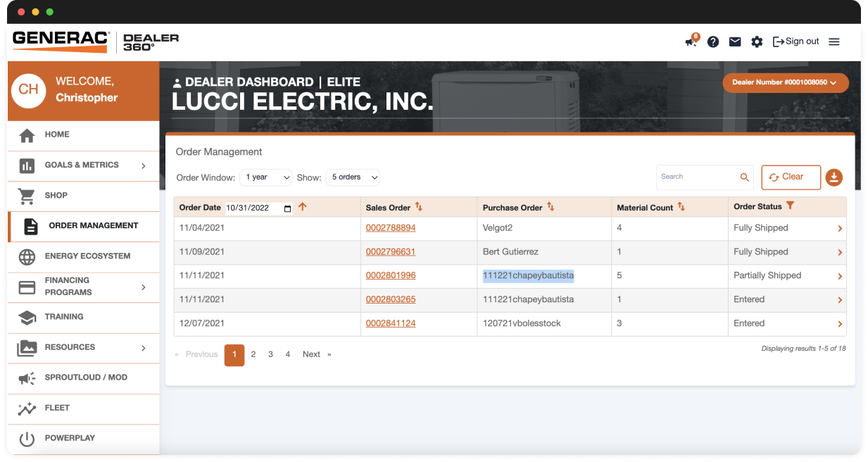This screenshot has height=462, width=868.
Task: Open the search magnifier in the search box
Action: 745,177
